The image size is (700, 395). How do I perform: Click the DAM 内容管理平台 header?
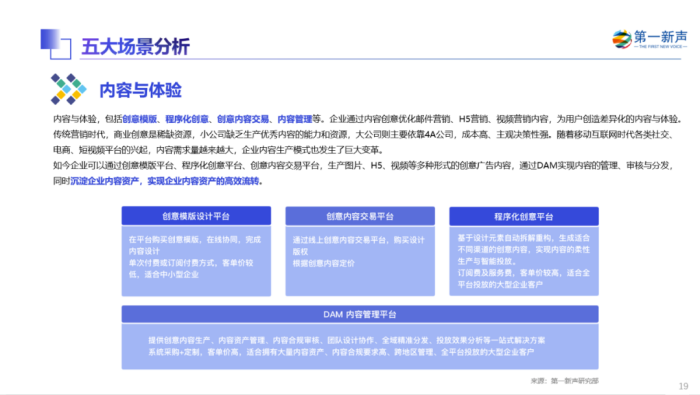(360, 314)
